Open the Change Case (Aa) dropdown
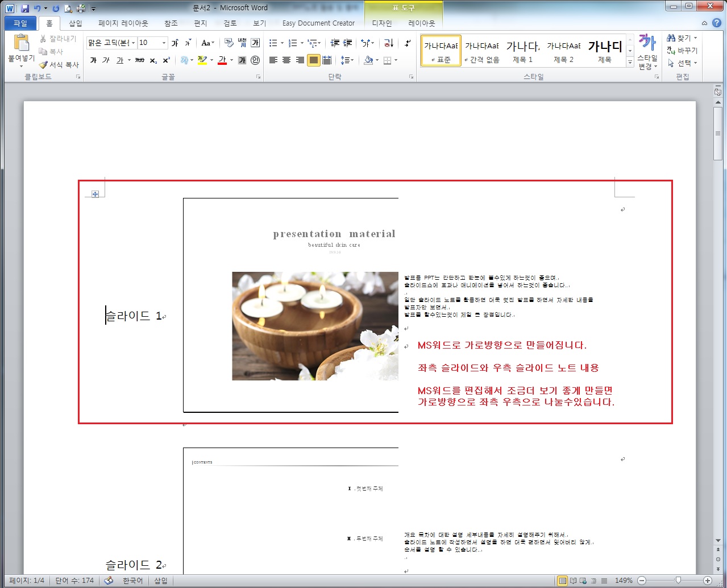This screenshot has height=588, width=727. pos(208,43)
